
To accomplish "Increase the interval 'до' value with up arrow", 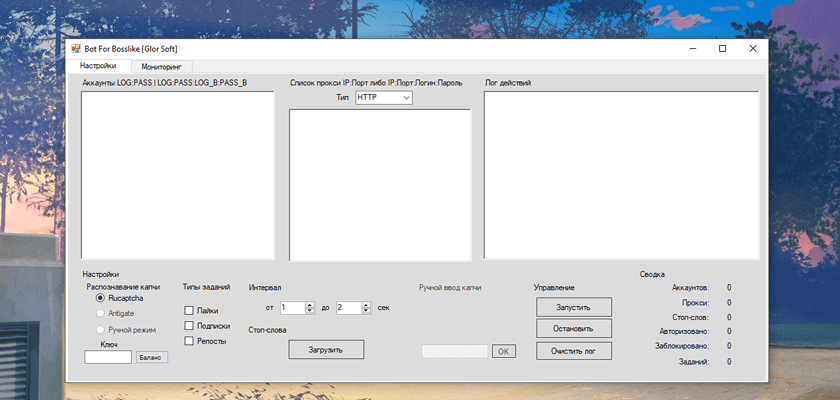I will (x=366, y=305).
